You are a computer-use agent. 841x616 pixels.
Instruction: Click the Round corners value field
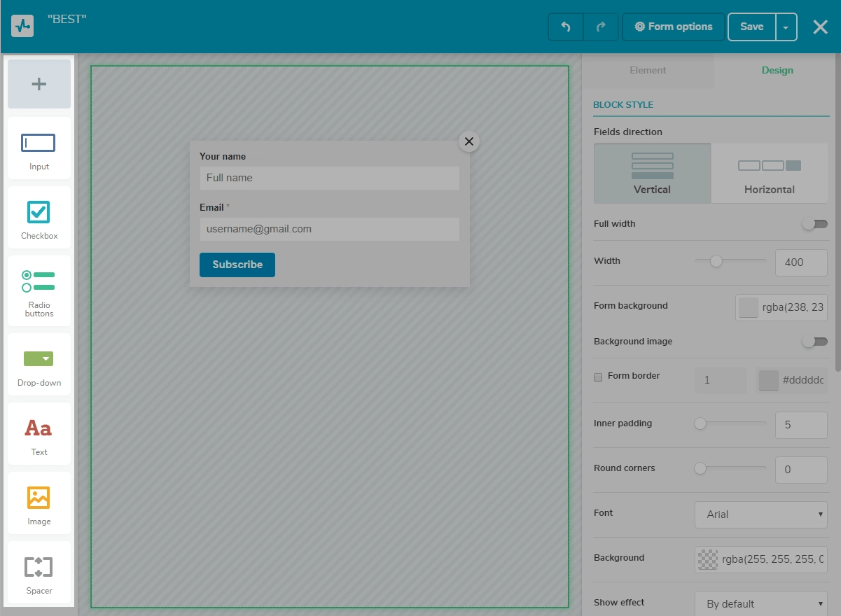coord(801,470)
